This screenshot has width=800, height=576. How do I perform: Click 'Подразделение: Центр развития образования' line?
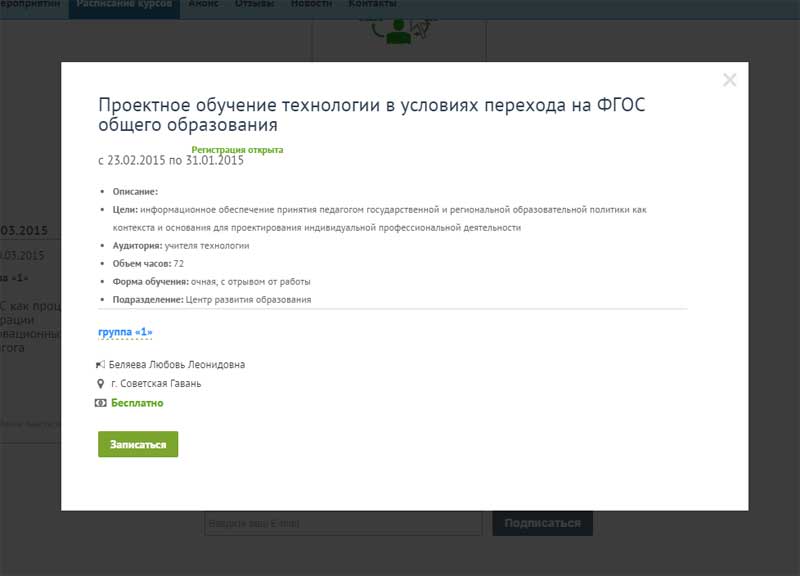click(212, 299)
